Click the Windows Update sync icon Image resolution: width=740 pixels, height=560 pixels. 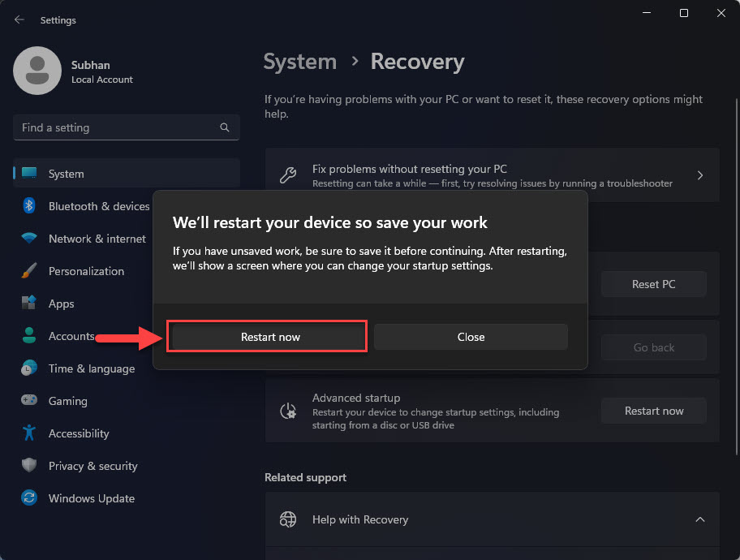point(29,498)
